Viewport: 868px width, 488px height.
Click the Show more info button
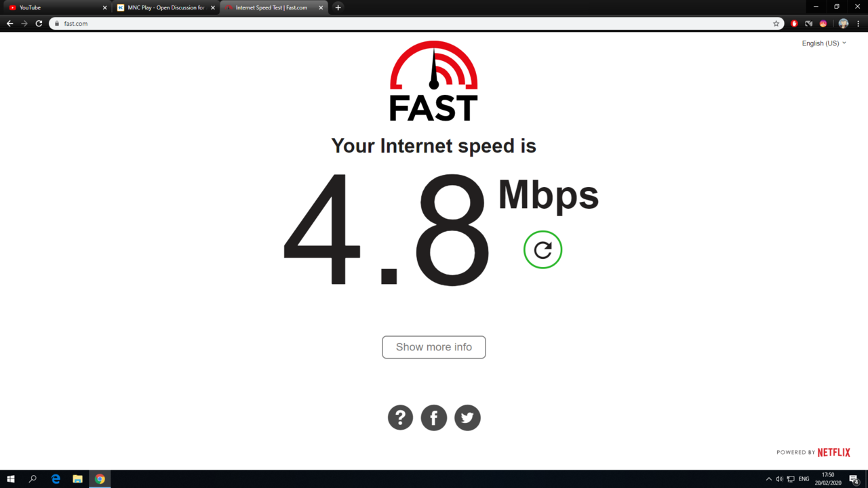[434, 347]
